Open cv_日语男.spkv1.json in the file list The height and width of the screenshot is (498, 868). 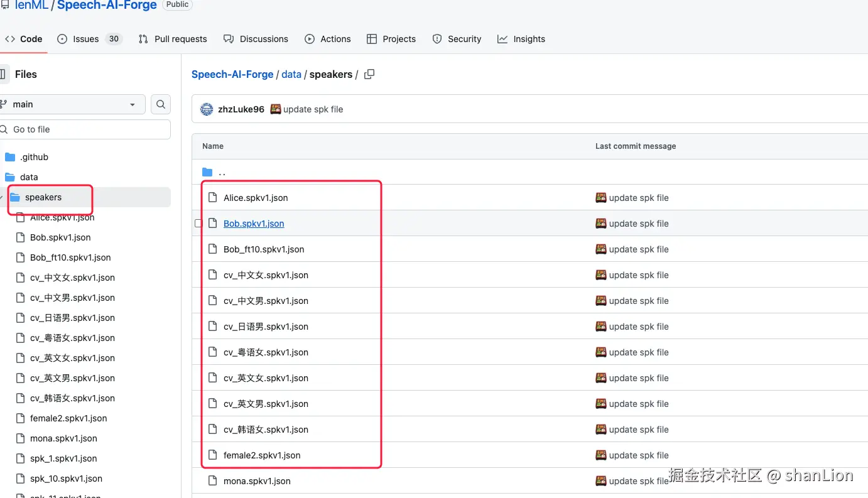tap(266, 327)
